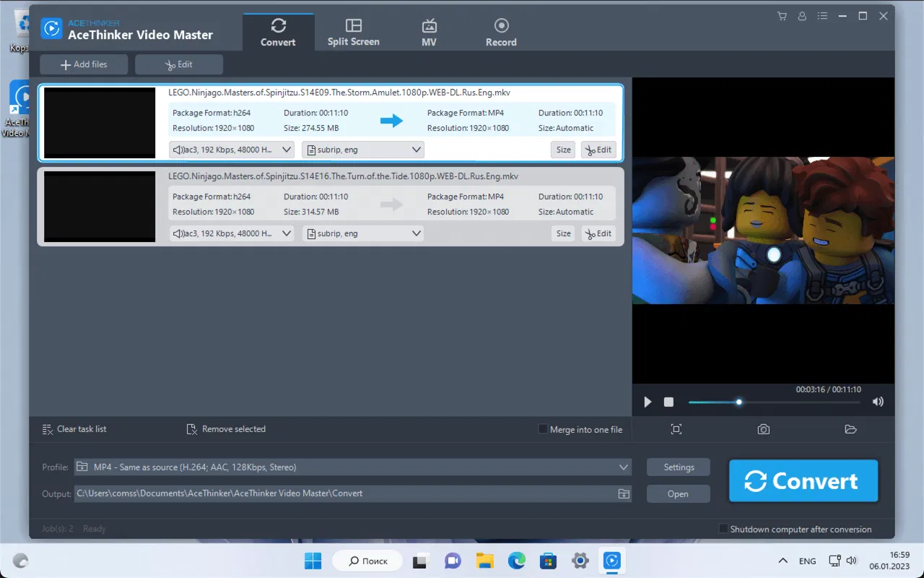Click the Windows Start button on taskbar
924x578 pixels.
pyautogui.click(x=313, y=561)
